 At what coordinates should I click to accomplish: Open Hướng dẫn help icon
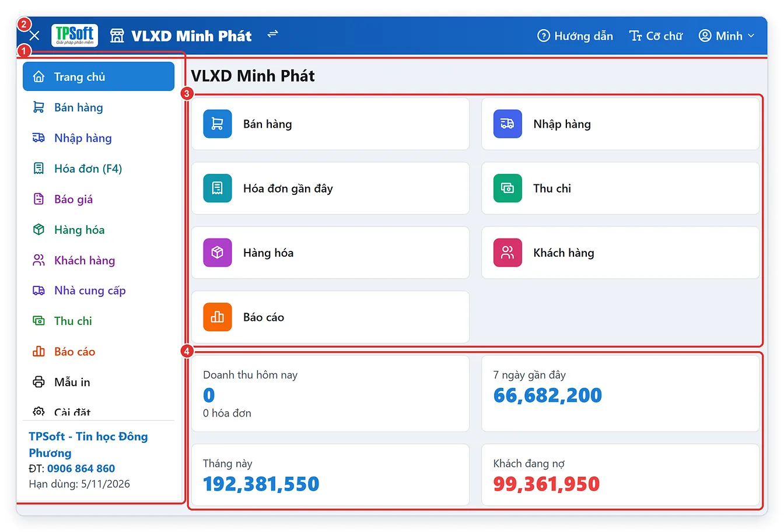pyautogui.click(x=544, y=36)
